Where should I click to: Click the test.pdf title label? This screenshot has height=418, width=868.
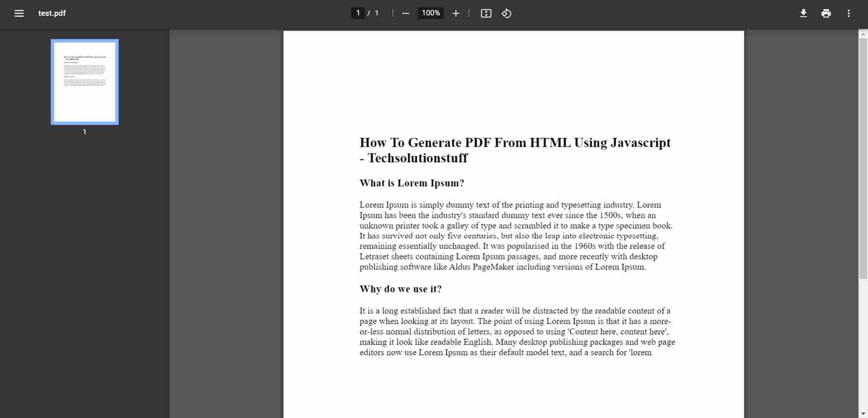pos(52,13)
